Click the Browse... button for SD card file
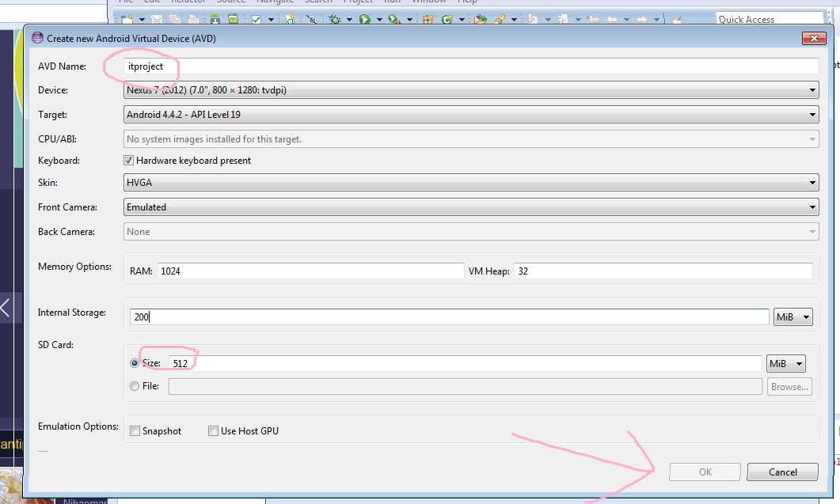 tap(789, 386)
